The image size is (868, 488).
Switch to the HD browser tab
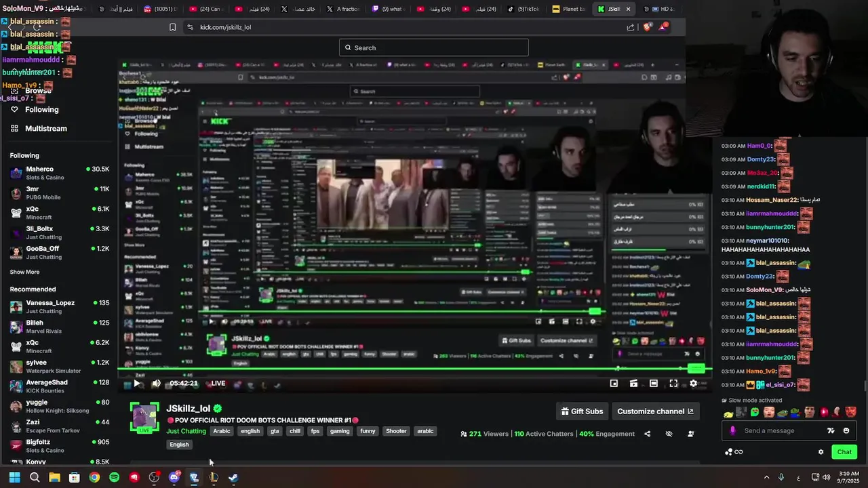(659, 9)
